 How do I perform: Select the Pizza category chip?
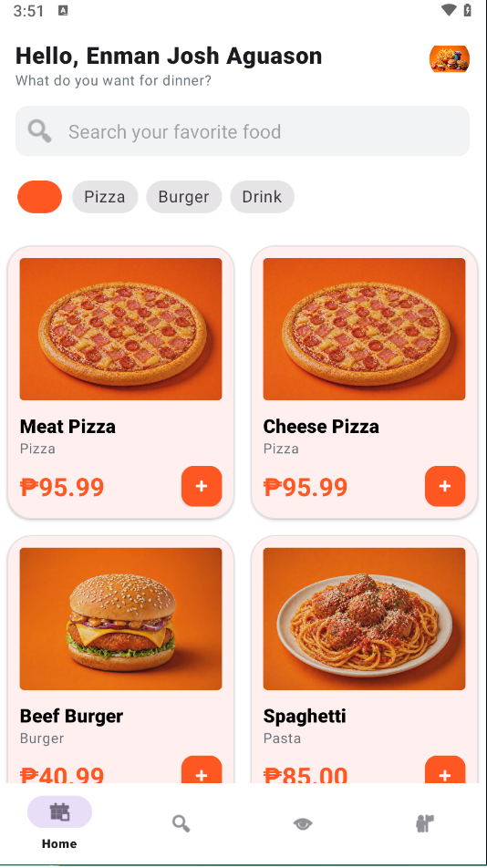(x=105, y=197)
